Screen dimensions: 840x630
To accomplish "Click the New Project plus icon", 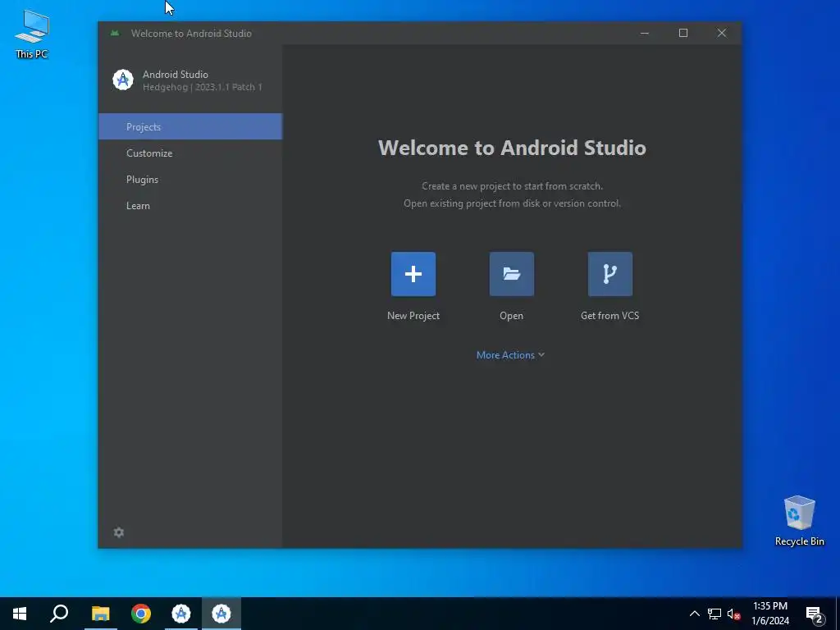I will pos(413,274).
